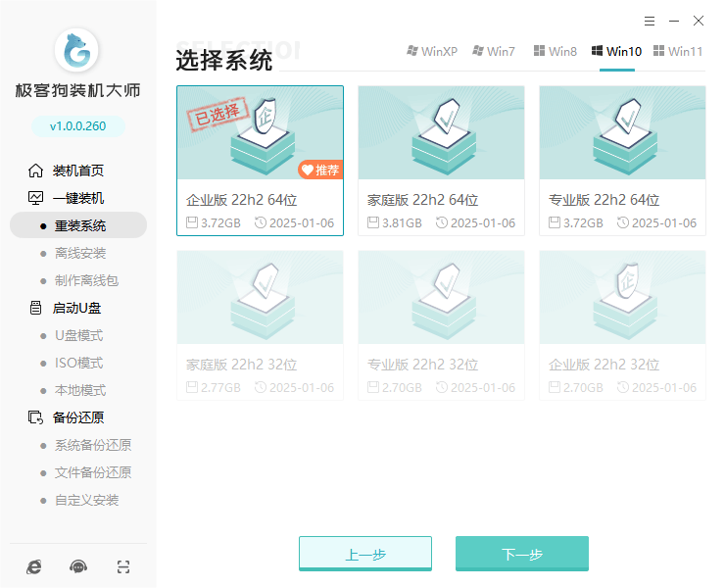This screenshot has height=588, width=725.
Task: Go back with 上一步 button
Action: (364, 554)
